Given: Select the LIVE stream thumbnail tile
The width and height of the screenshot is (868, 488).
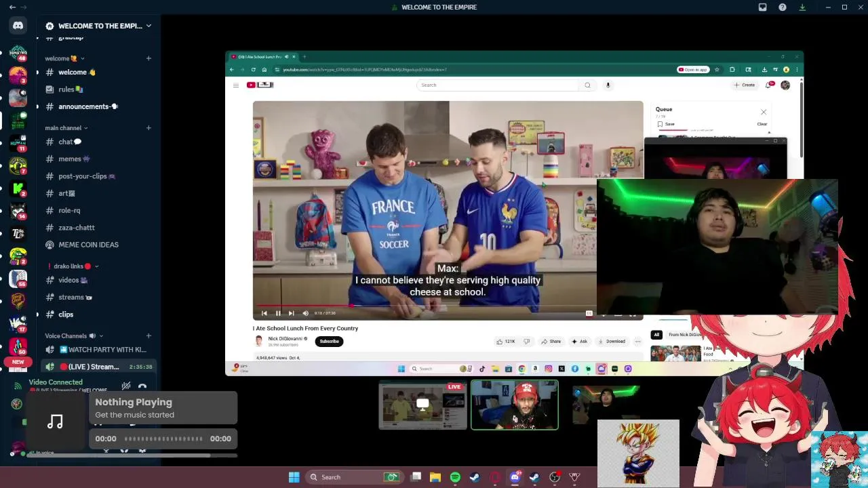Looking at the screenshot, I should point(422,405).
